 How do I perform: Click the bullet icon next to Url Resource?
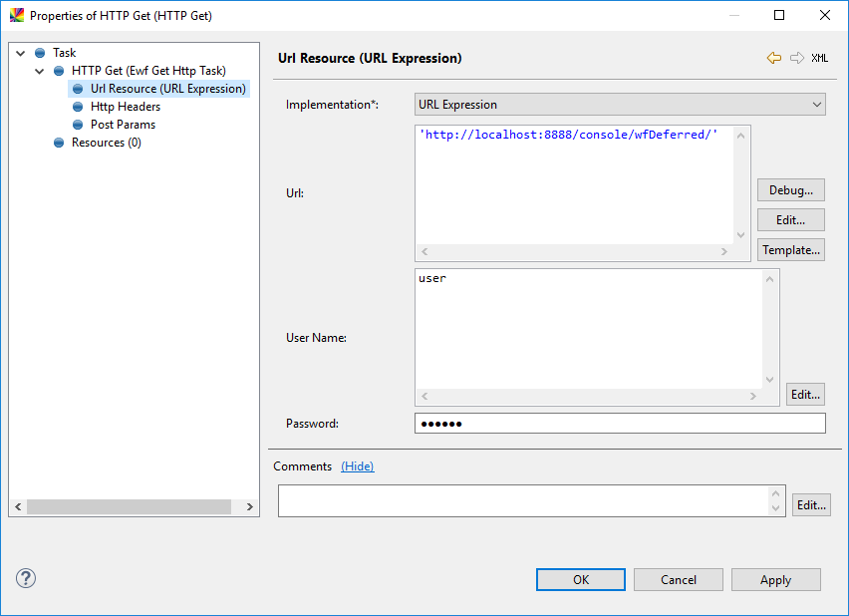point(77,88)
